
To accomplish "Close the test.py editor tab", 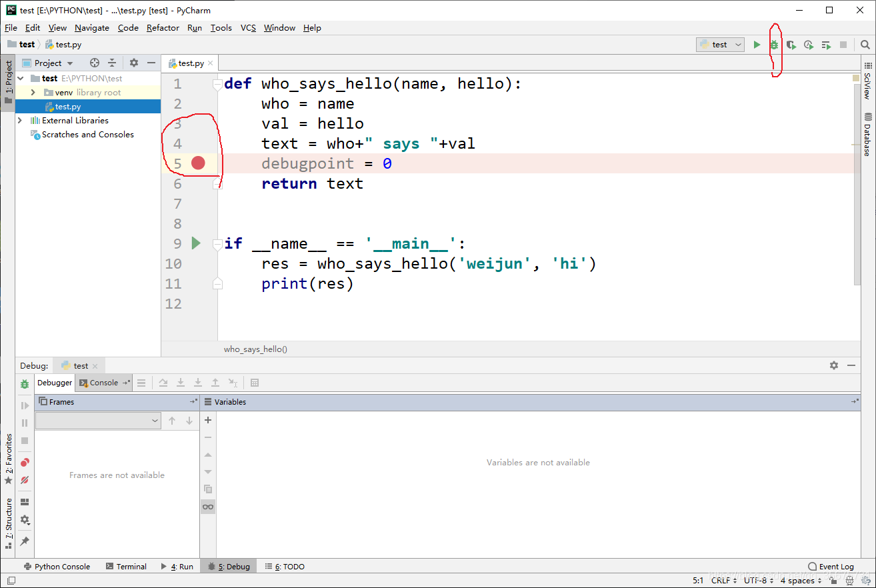I will pos(211,63).
